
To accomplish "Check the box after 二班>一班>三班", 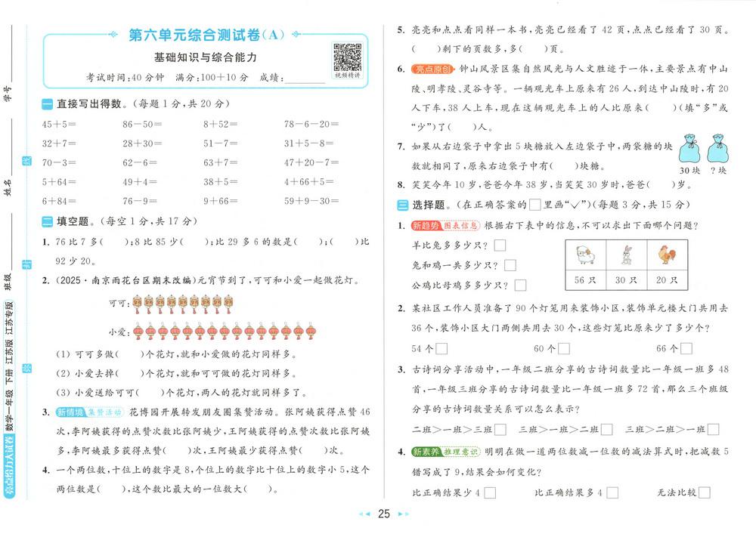I will [500, 429].
